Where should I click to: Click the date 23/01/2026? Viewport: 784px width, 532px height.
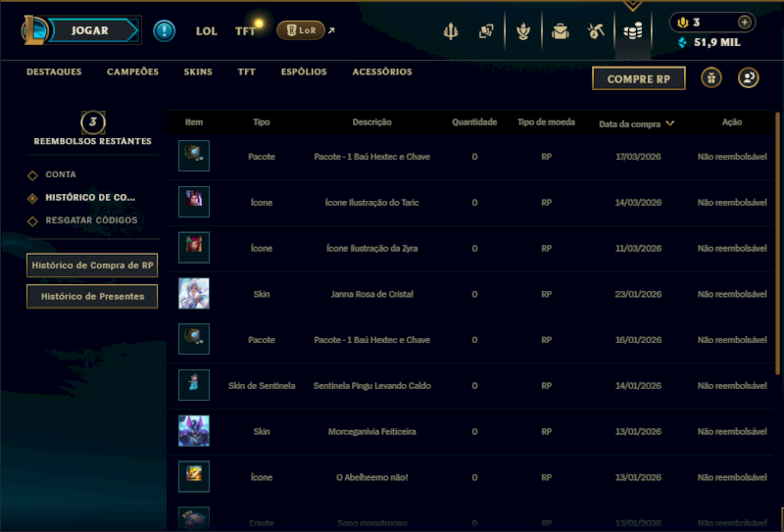(638, 294)
